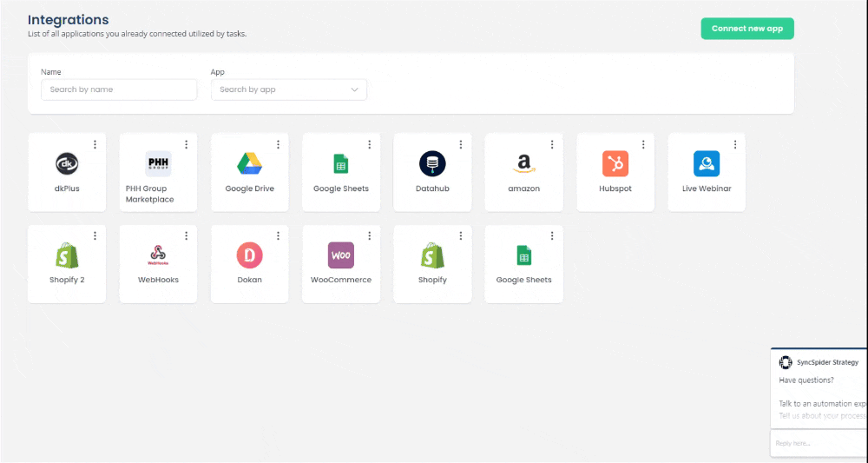Click the SyncSpider Strategy chat avatar
Image resolution: width=868 pixels, height=463 pixels.
click(785, 362)
